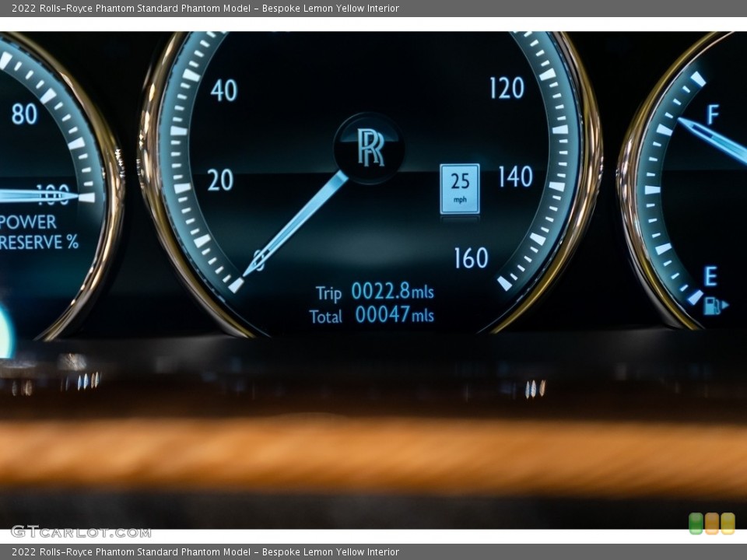The width and height of the screenshot is (747, 560).
Task: Click the speedometer needle
Action: point(296,224)
